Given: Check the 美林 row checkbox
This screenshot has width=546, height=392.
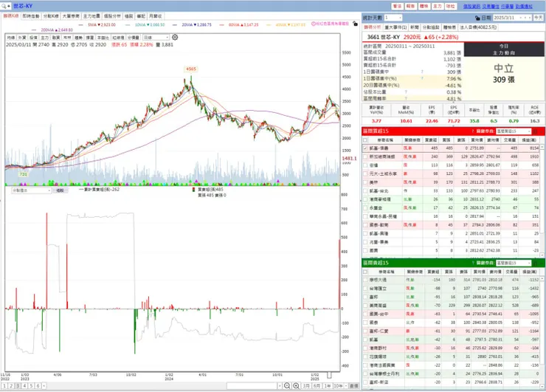Looking at the screenshot, I should [x=365, y=182].
